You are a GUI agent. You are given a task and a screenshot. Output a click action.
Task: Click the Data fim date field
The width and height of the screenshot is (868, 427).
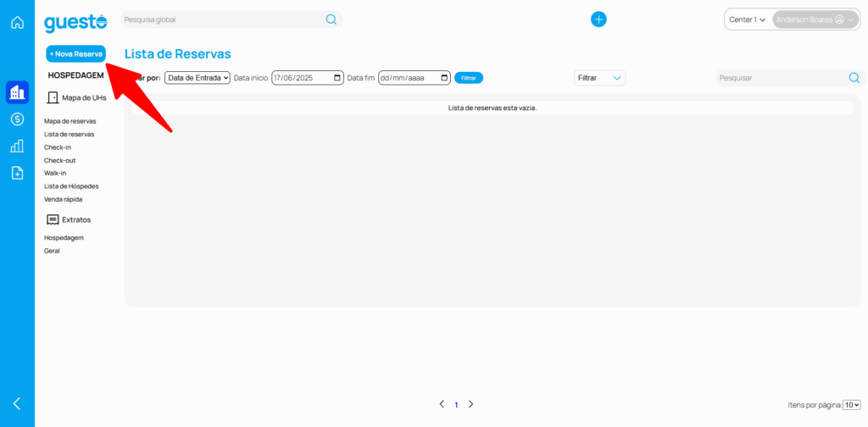tap(414, 78)
